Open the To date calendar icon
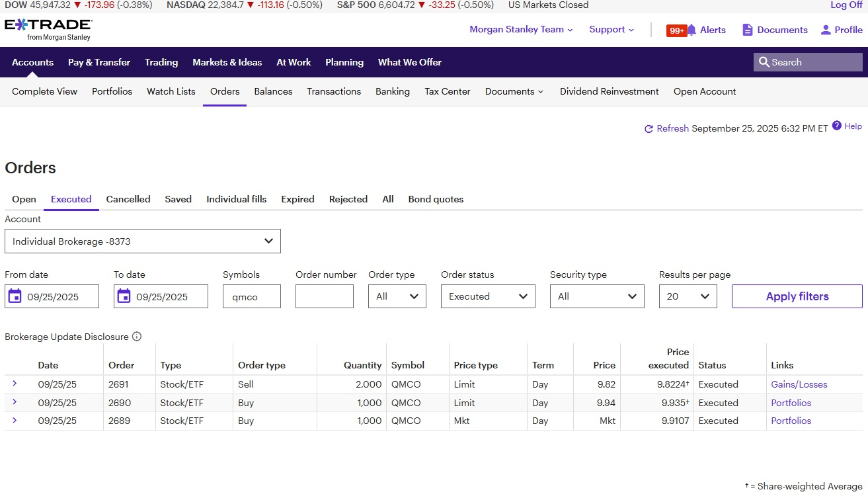The image size is (868, 504). tap(124, 296)
